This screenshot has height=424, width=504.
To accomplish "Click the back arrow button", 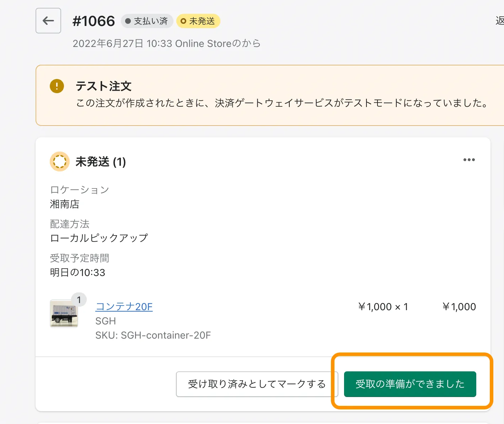I will (x=48, y=21).
